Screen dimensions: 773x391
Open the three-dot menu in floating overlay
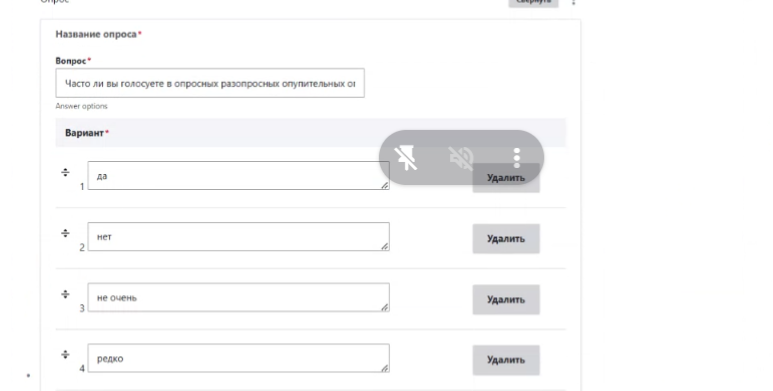[x=516, y=158]
